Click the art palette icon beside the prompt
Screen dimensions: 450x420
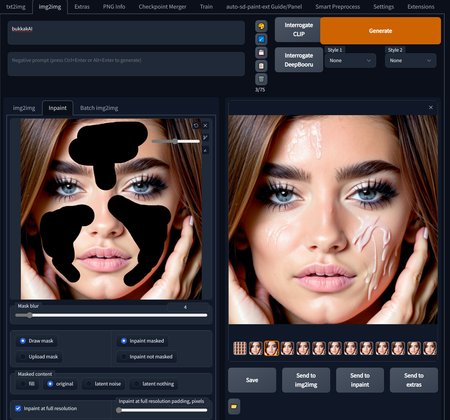tap(261, 26)
